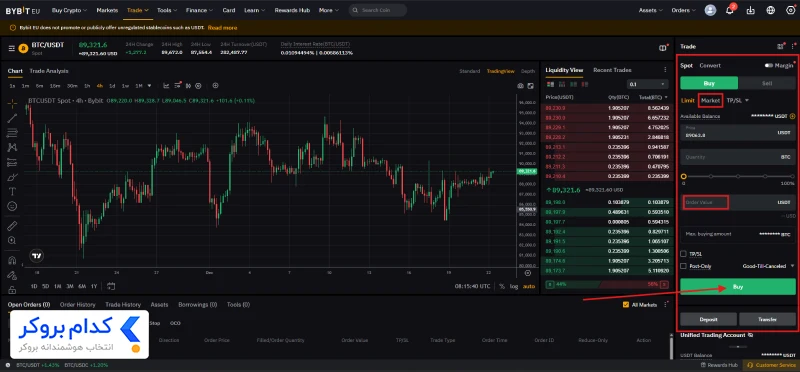Toggle log scale on chart
Viewport: 800px width, 372px height.
tap(513, 286)
